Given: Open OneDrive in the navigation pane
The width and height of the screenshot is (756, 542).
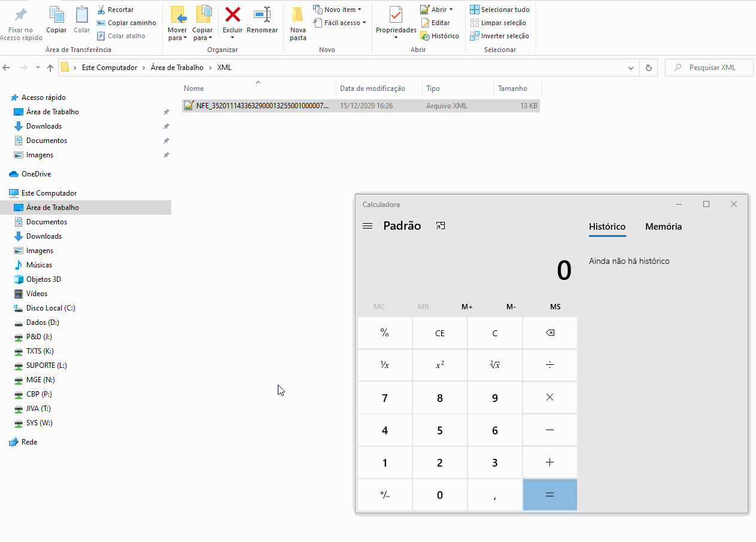Looking at the screenshot, I should tap(36, 174).
